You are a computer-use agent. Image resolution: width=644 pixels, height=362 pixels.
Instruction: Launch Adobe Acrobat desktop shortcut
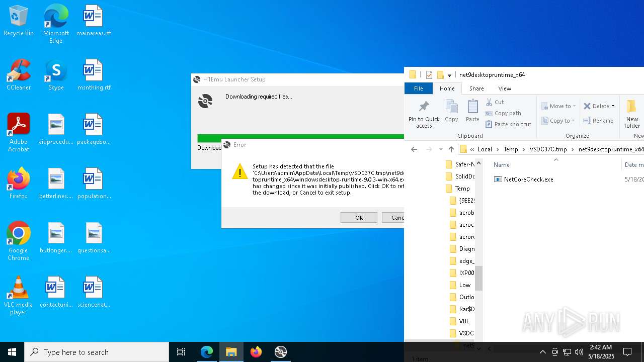click(x=19, y=133)
